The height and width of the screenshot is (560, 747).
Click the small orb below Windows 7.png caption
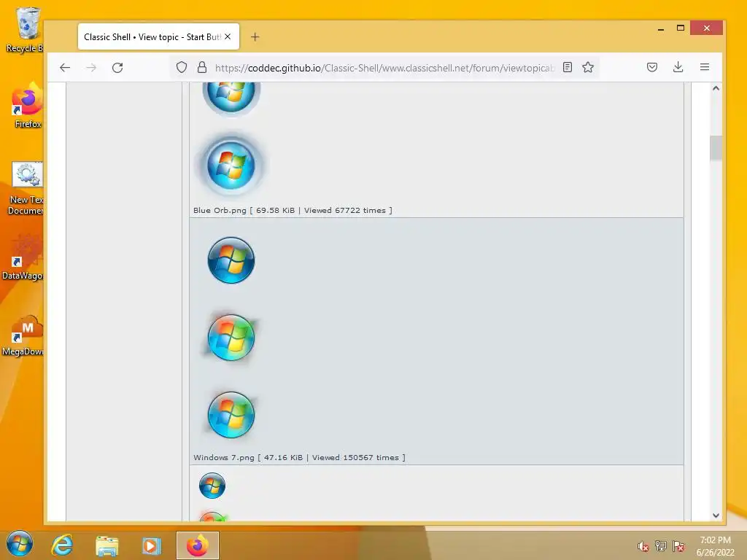(x=212, y=486)
